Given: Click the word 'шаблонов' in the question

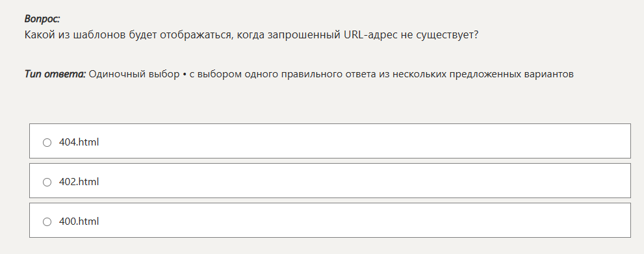Looking at the screenshot, I should click(x=94, y=35).
